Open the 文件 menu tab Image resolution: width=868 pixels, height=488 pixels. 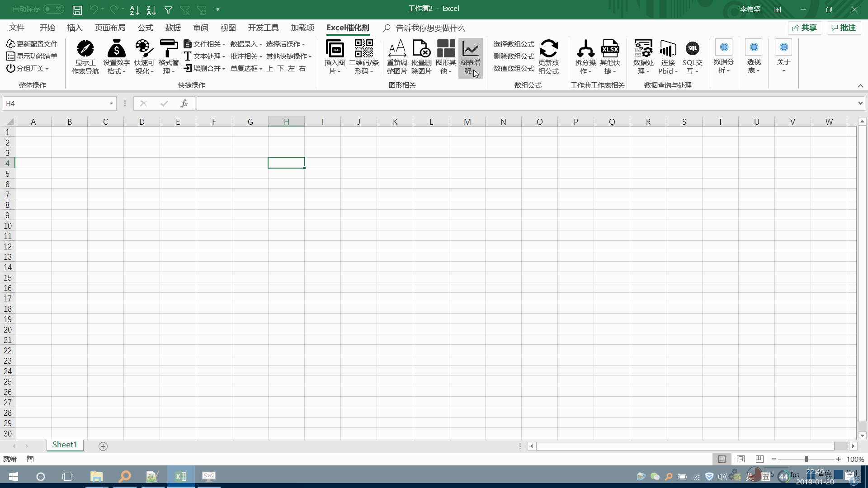point(17,28)
